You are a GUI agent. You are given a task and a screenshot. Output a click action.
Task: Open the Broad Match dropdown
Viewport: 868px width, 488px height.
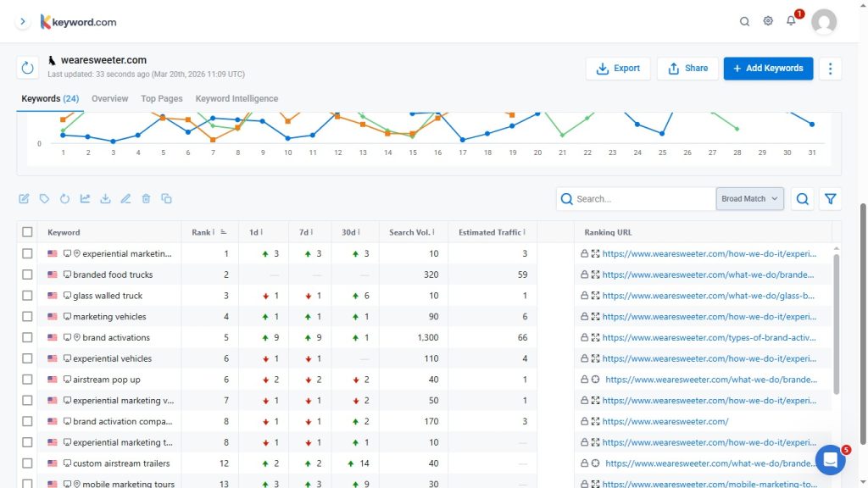(x=748, y=198)
